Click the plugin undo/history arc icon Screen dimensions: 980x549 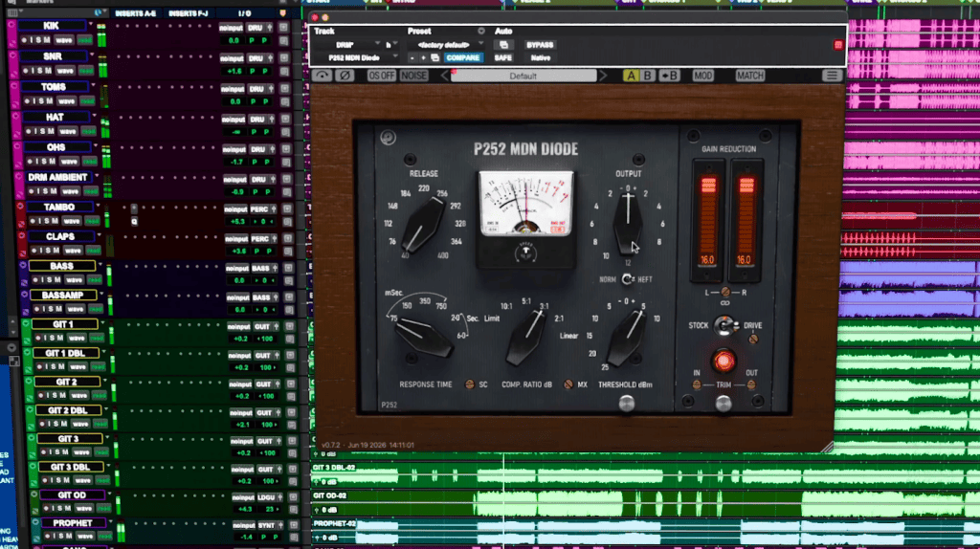coord(322,76)
